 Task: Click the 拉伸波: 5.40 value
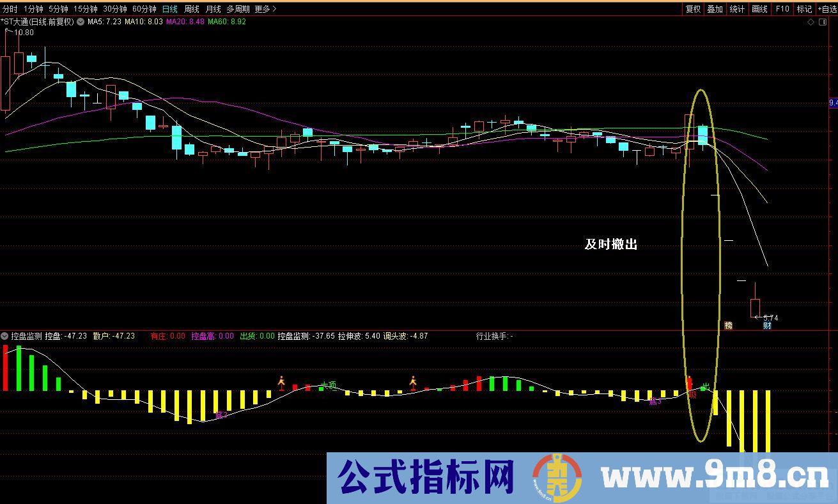pos(359,335)
